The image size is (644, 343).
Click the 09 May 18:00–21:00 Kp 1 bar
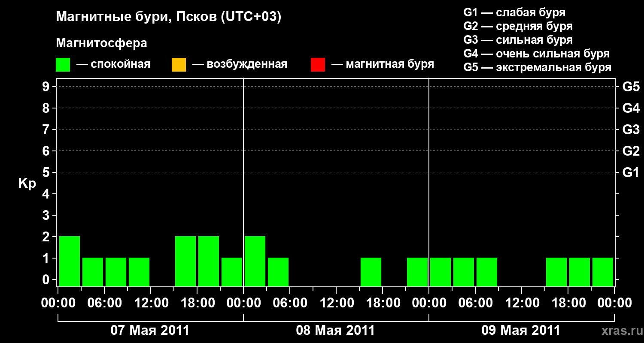tap(580, 272)
